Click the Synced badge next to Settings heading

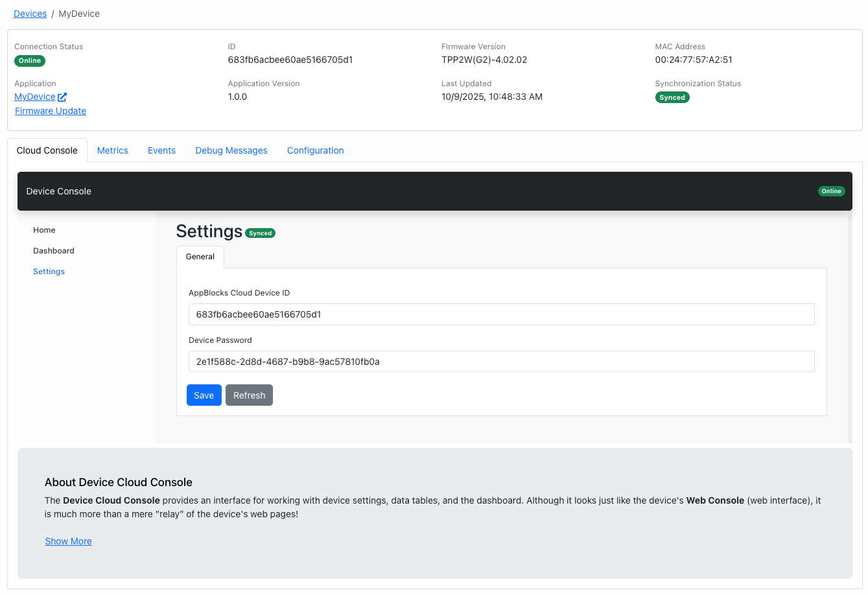[x=261, y=233]
